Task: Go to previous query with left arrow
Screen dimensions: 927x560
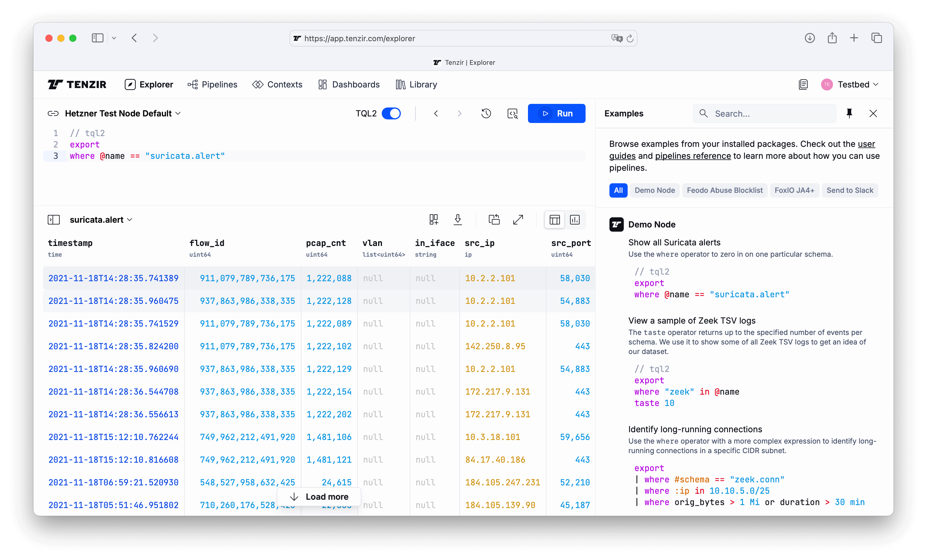Action: 436,113
